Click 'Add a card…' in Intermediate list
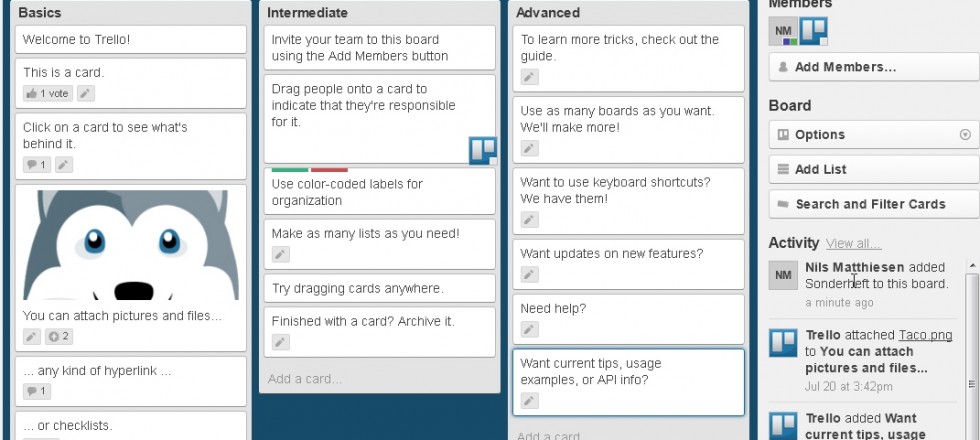 tap(305, 379)
